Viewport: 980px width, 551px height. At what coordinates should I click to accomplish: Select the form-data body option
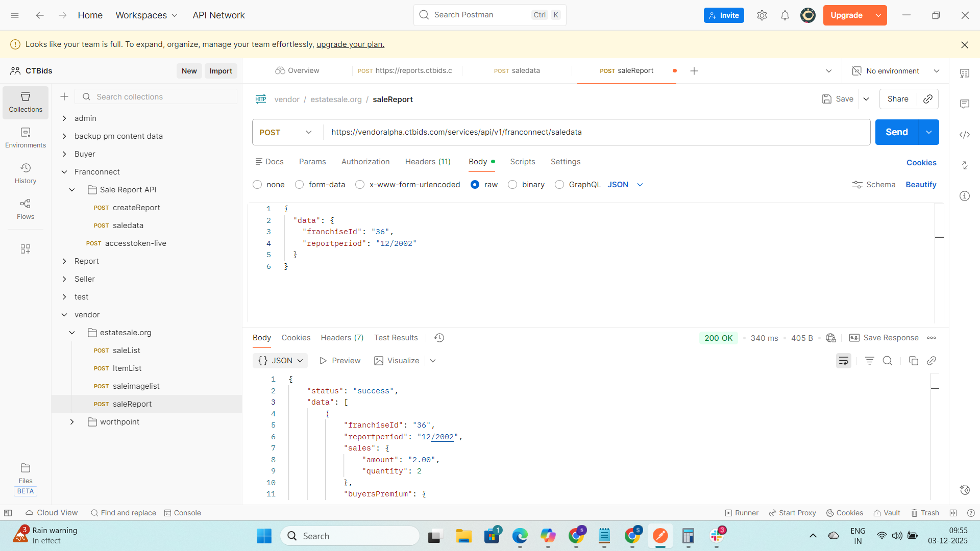(x=300, y=185)
